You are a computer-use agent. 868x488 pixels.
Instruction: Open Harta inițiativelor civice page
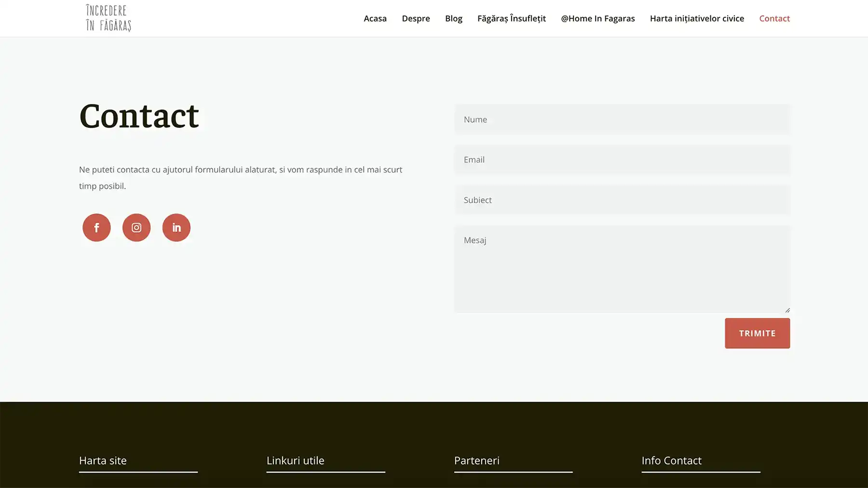coord(697,18)
